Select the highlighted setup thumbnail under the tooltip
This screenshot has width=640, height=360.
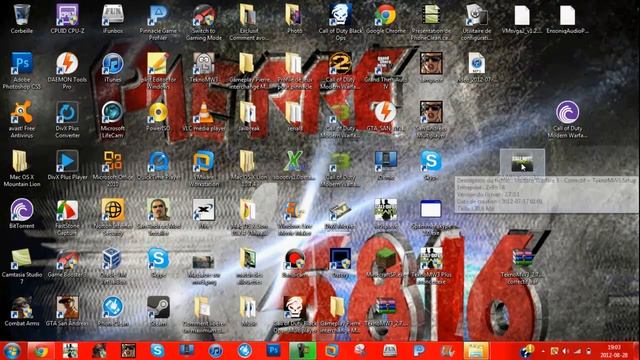tap(522, 162)
